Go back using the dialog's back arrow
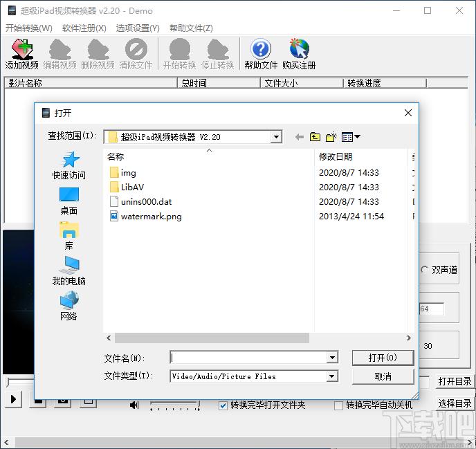476x449 pixels. pyautogui.click(x=300, y=137)
